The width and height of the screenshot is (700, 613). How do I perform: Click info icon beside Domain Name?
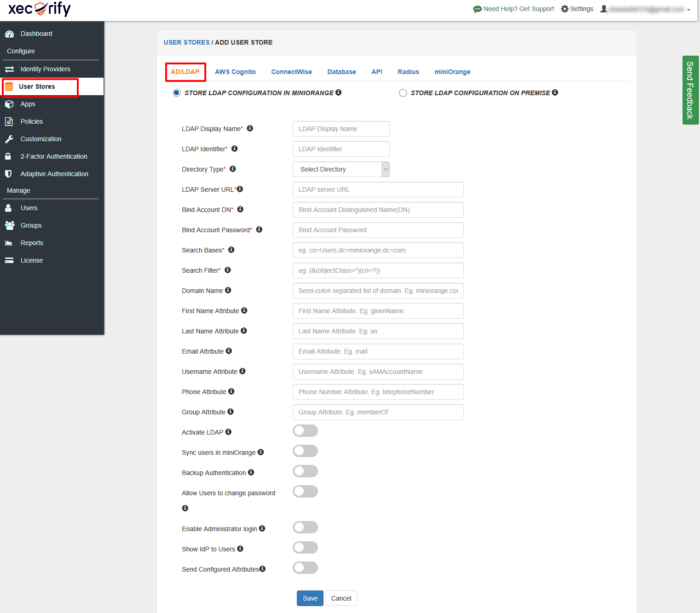click(228, 290)
